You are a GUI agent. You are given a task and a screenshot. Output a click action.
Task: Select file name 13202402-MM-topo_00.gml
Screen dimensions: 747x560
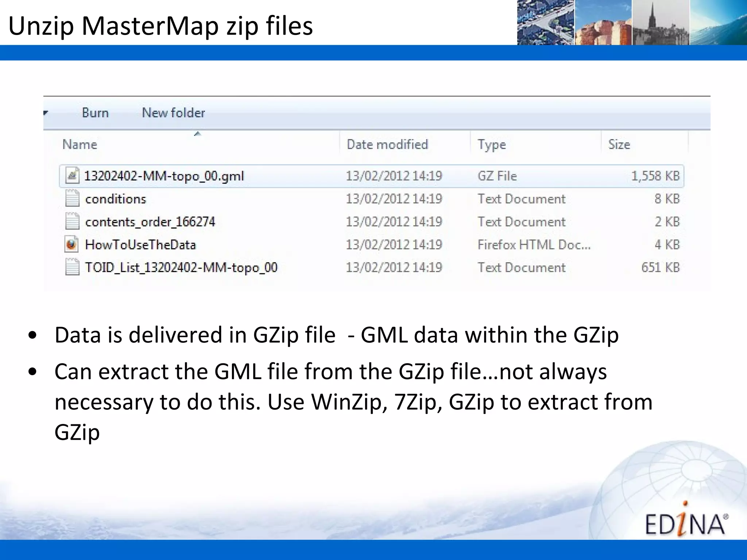point(164,176)
